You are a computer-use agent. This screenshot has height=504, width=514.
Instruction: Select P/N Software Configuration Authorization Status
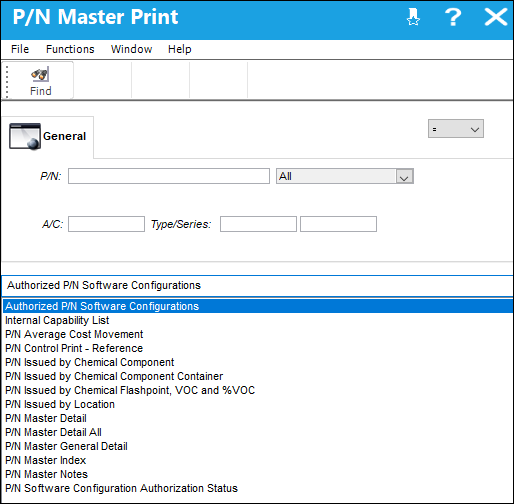click(x=258, y=488)
